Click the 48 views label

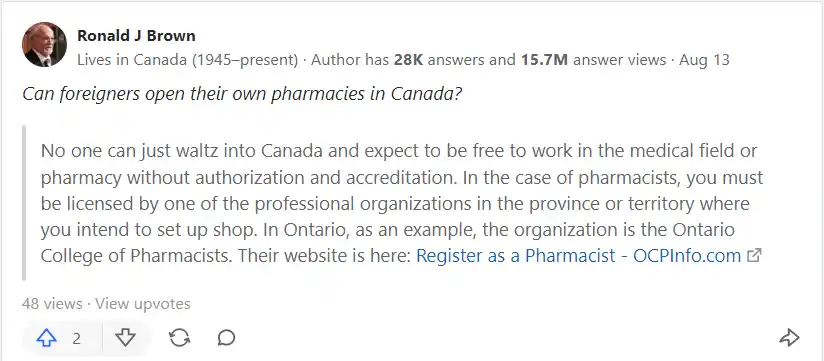(52, 304)
